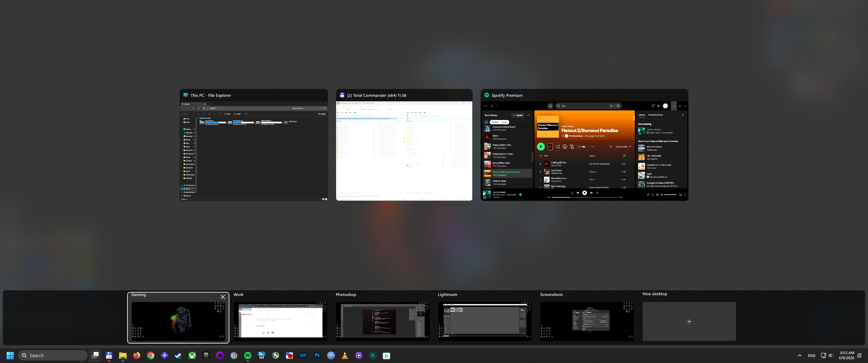Open Spotify from the taskbar
The image size is (868, 363).
(248, 355)
